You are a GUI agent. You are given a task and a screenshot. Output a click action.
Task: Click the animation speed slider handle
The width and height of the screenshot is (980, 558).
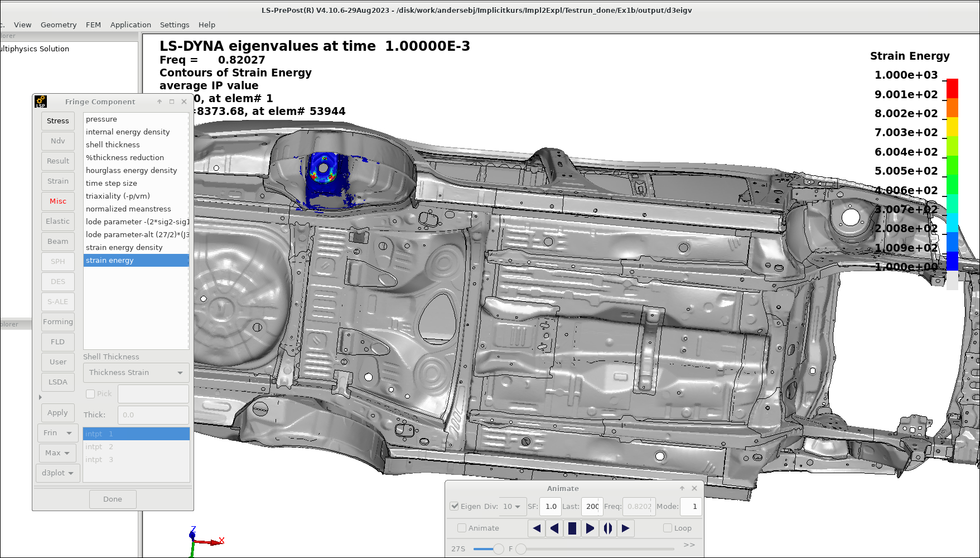click(x=498, y=549)
